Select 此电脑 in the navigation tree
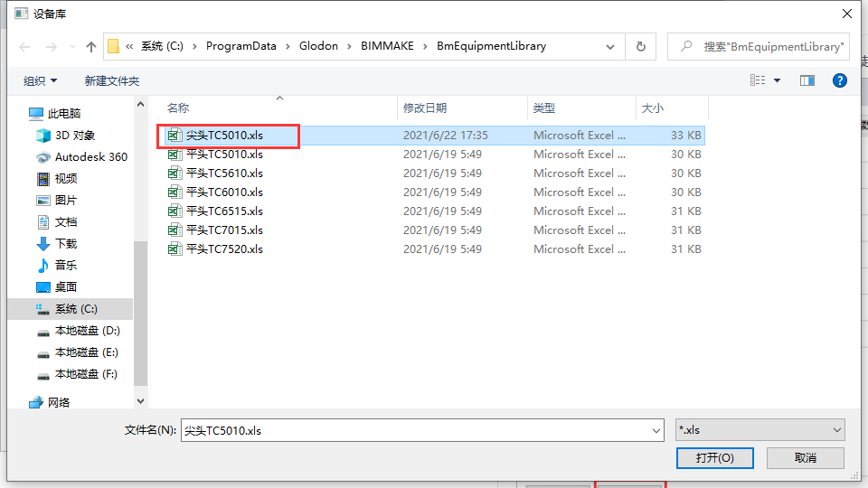The image size is (868, 488). [63, 114]
